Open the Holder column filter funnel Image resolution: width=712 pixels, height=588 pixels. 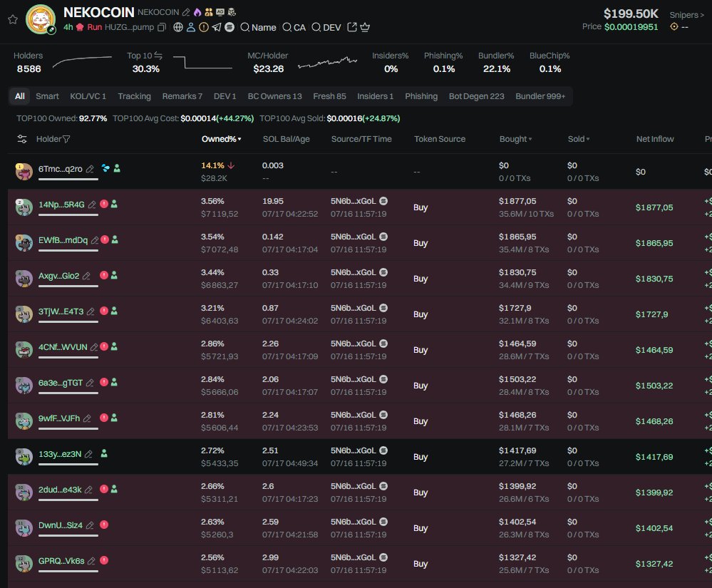click(66, 139)
